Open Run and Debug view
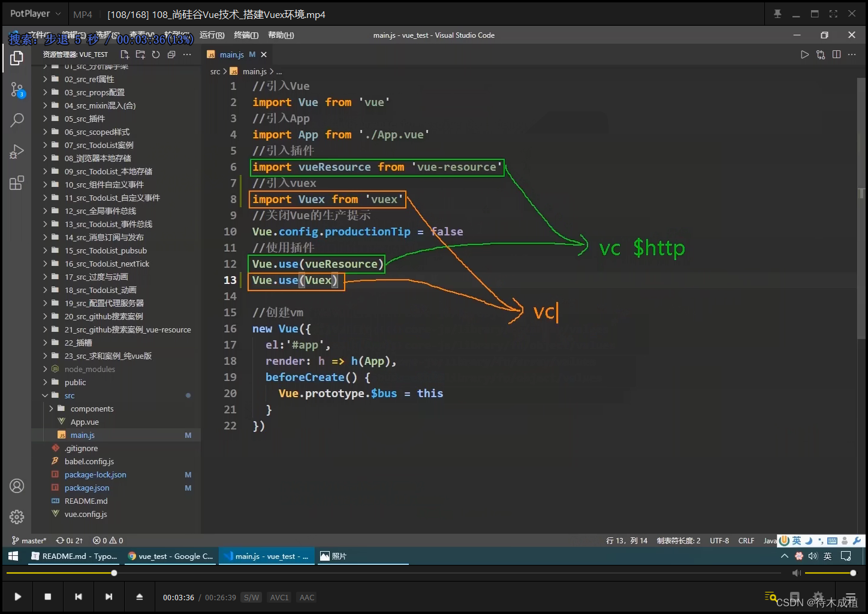The image size is (868, 614). pos(17,152)
